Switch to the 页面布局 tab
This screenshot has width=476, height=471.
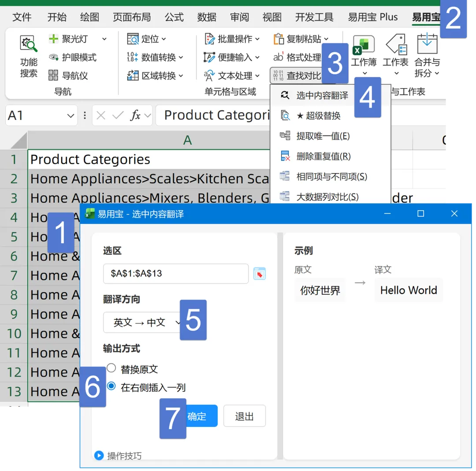[x=132, y=17]
